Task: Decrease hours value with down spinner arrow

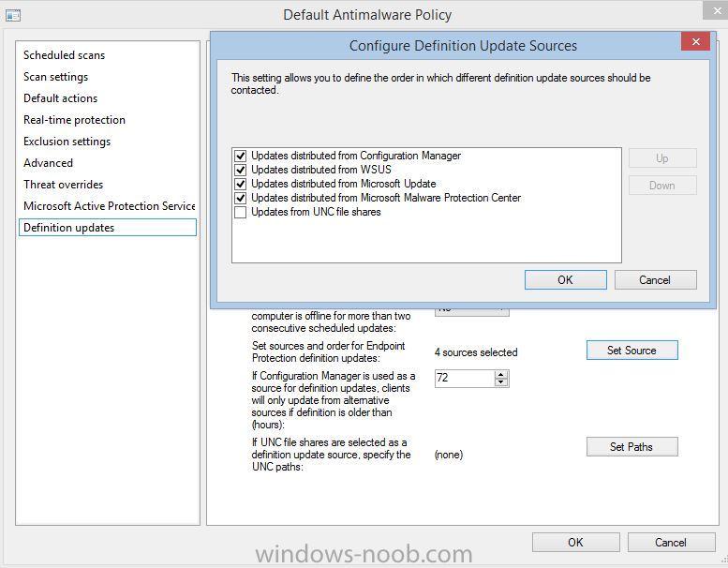Action: 501,382
